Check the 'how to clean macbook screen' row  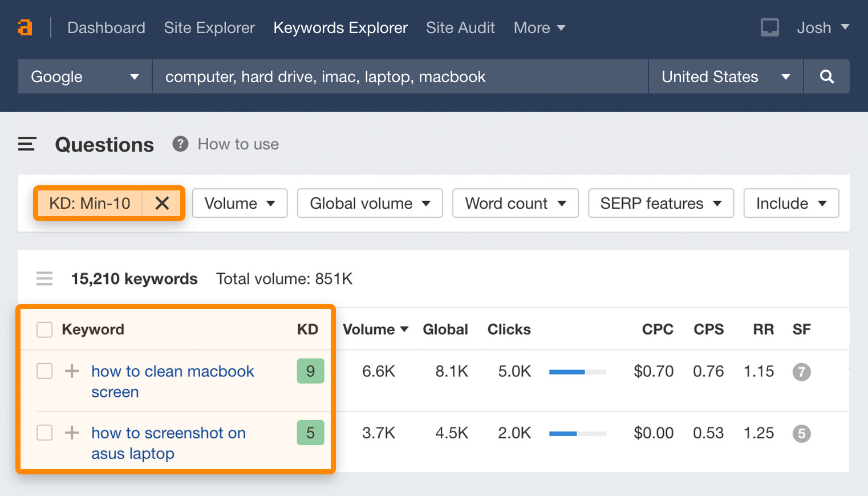point(44,371)
